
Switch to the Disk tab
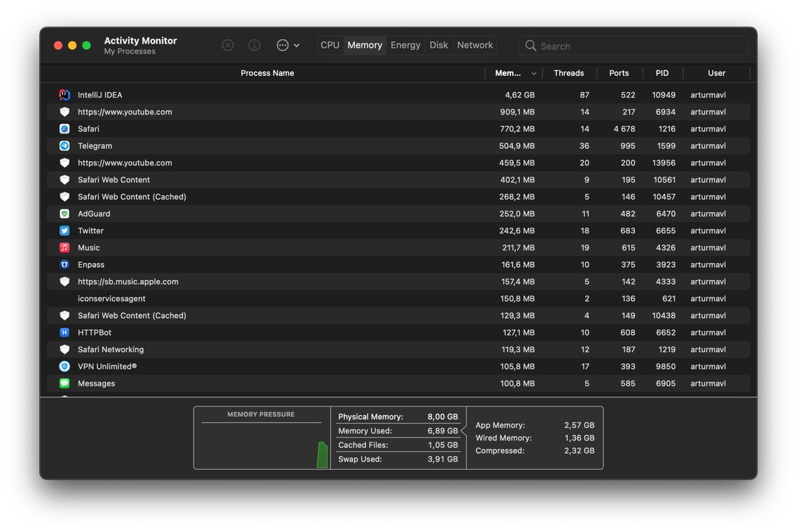[439, 45]
